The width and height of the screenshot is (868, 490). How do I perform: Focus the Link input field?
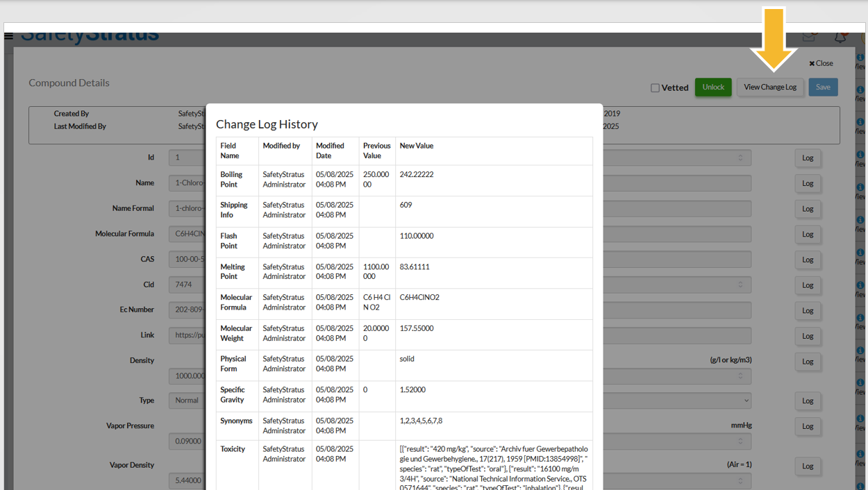click(460, 335)
